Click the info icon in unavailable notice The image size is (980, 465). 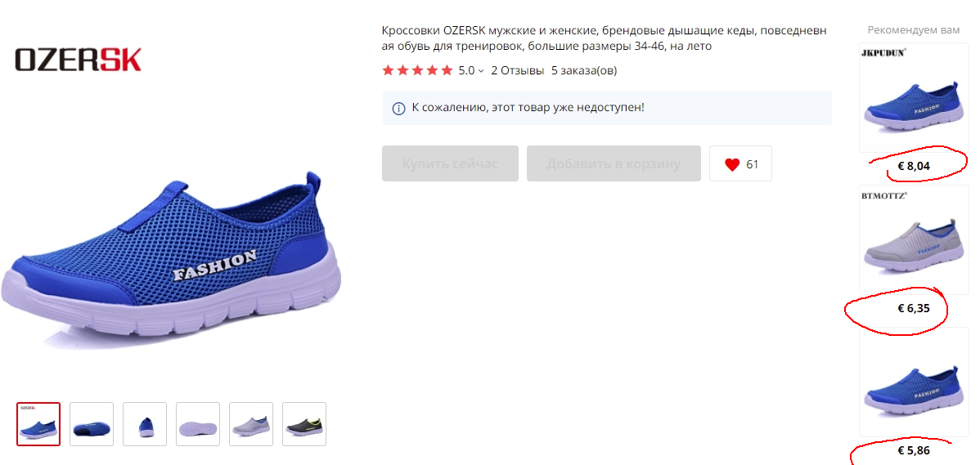(398, 108)
